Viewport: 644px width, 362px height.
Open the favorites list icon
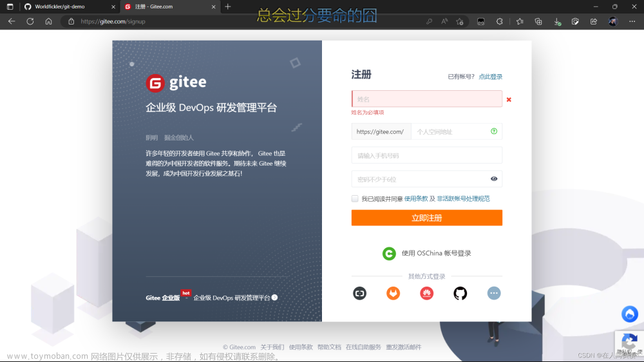tap(520, 21)
